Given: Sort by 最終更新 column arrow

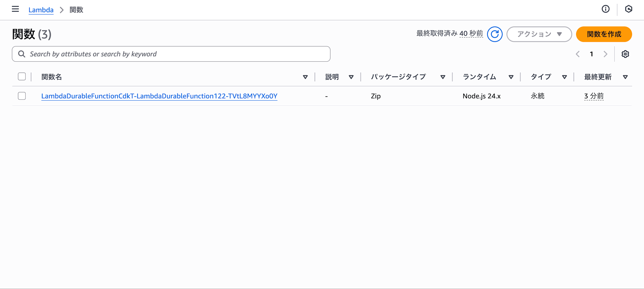Looking at the screenshot, I should click(625, 77).
